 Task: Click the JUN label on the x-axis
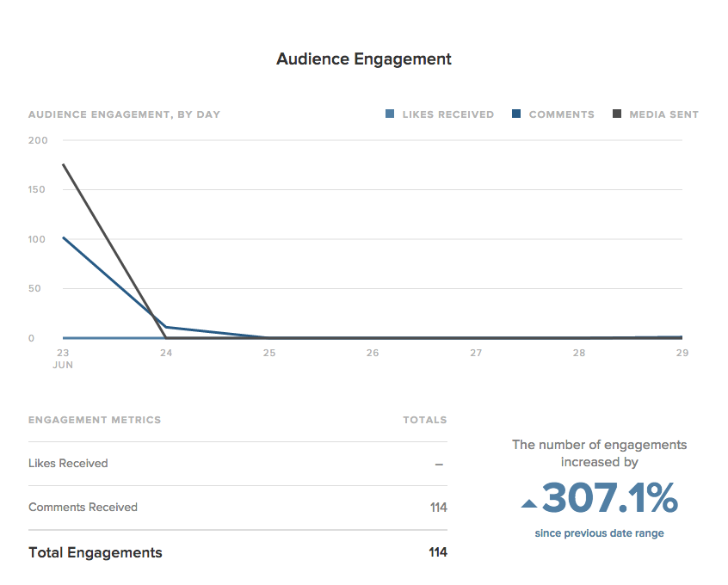click(62, 365)
